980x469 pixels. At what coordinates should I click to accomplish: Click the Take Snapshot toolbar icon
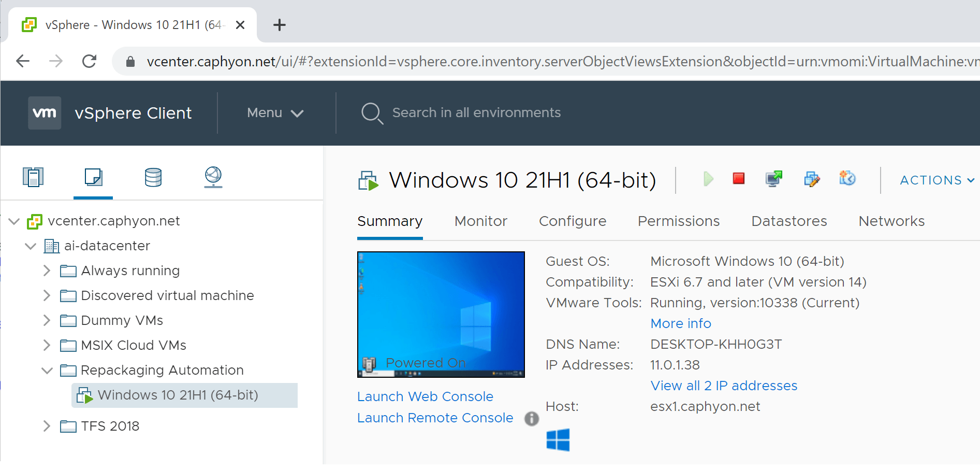(847, 178)
